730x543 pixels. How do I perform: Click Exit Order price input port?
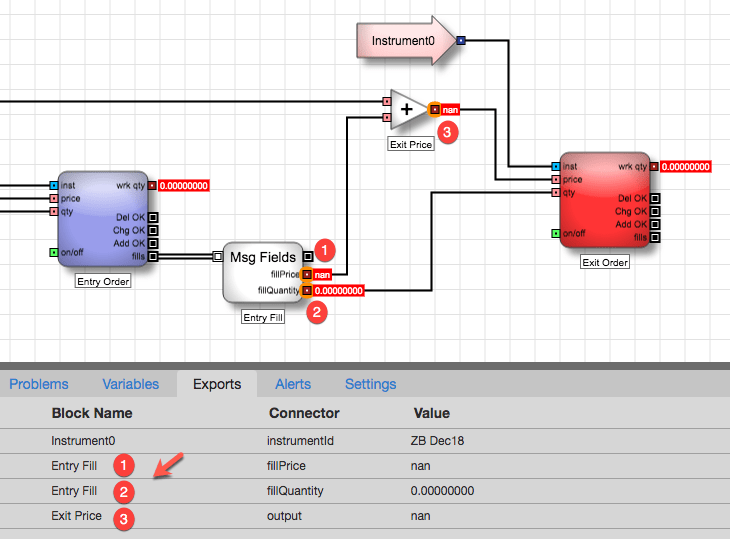coord(555,179)
